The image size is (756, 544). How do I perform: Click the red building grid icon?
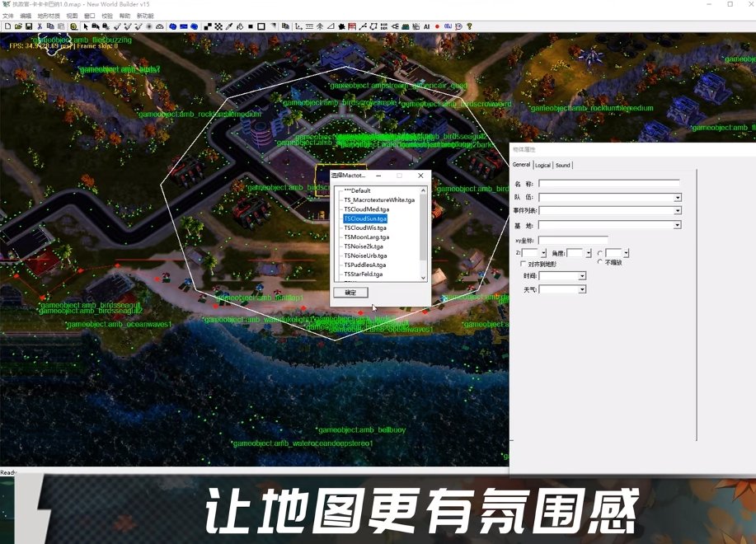click(352, 26)
